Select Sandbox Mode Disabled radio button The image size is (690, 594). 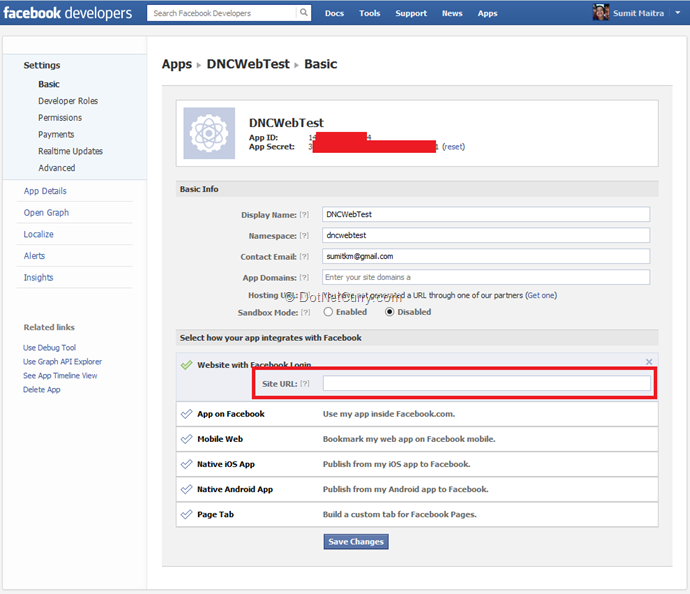coord(389,312)
